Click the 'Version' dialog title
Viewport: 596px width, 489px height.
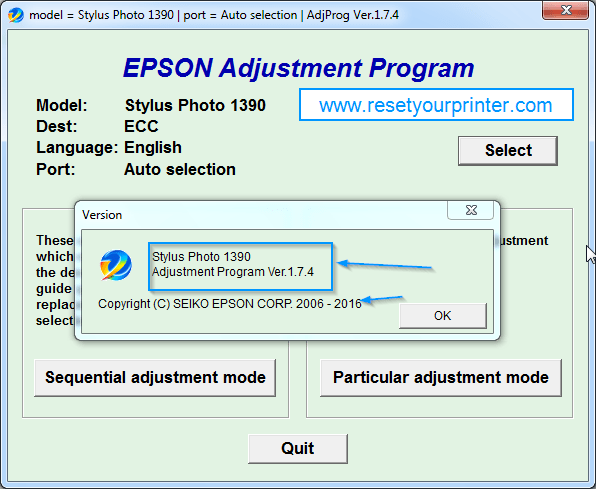click(102, 215)
